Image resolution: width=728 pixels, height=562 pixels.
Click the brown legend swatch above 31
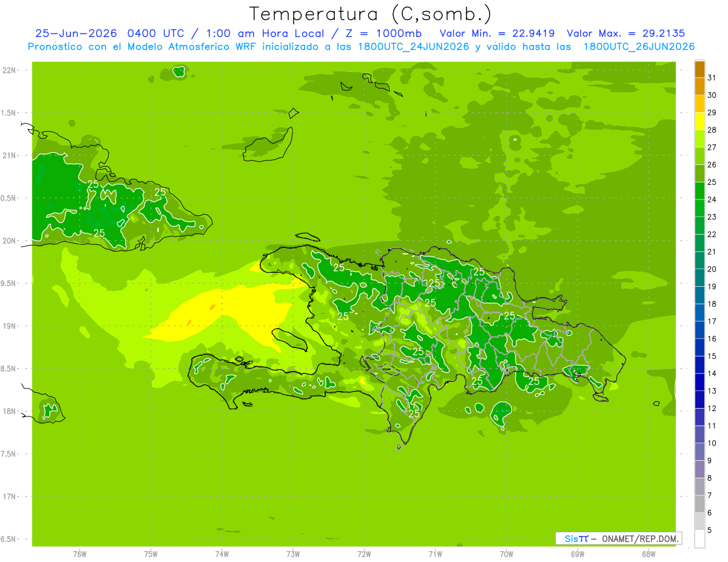tap(700, 70)
